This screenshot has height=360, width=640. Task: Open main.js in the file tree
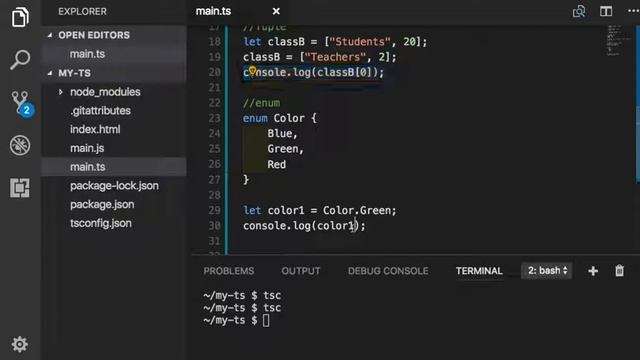coord(87,148)
